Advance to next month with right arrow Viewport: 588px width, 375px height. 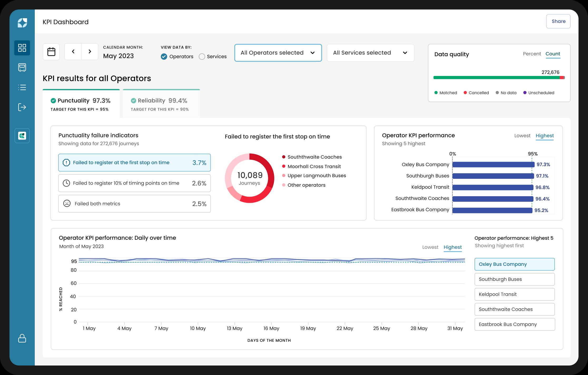[90, 52]
